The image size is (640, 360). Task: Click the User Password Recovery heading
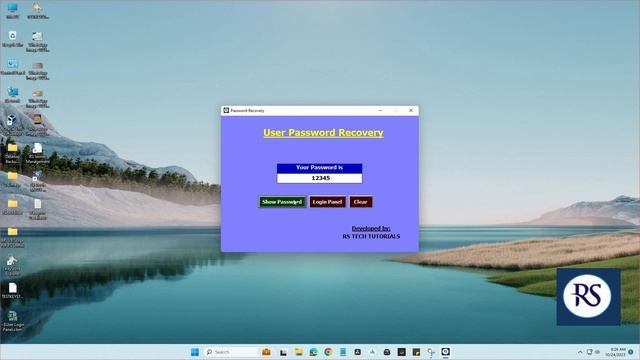click(x=323, y=133)
